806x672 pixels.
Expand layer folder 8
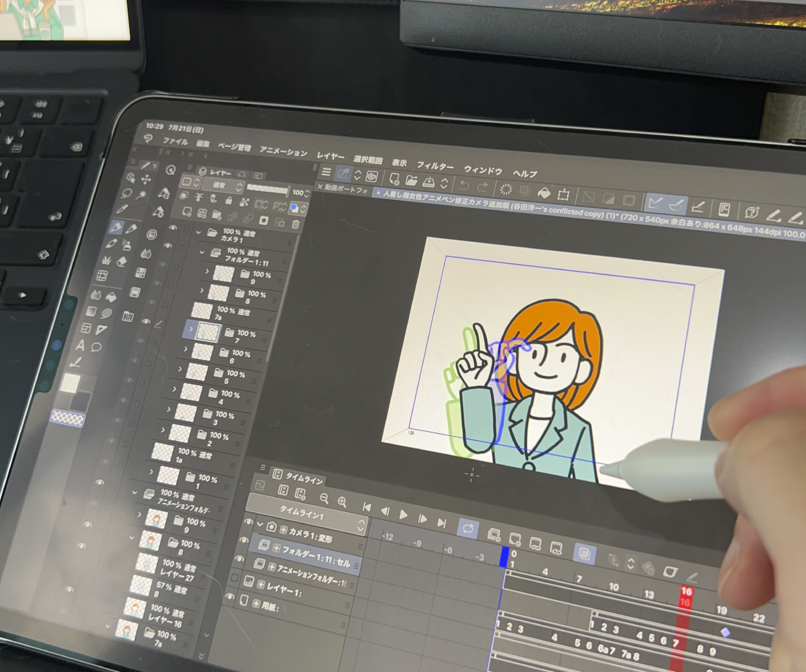point(202,291)
